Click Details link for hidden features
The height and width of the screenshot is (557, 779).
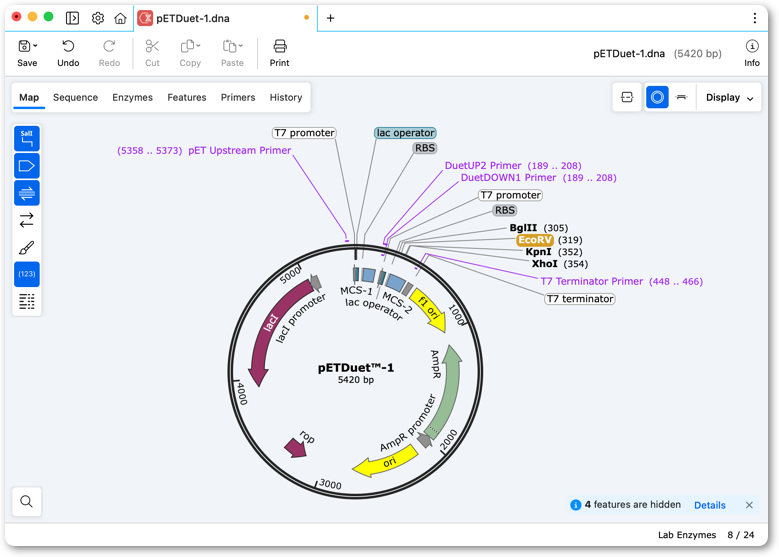(709, 505)
